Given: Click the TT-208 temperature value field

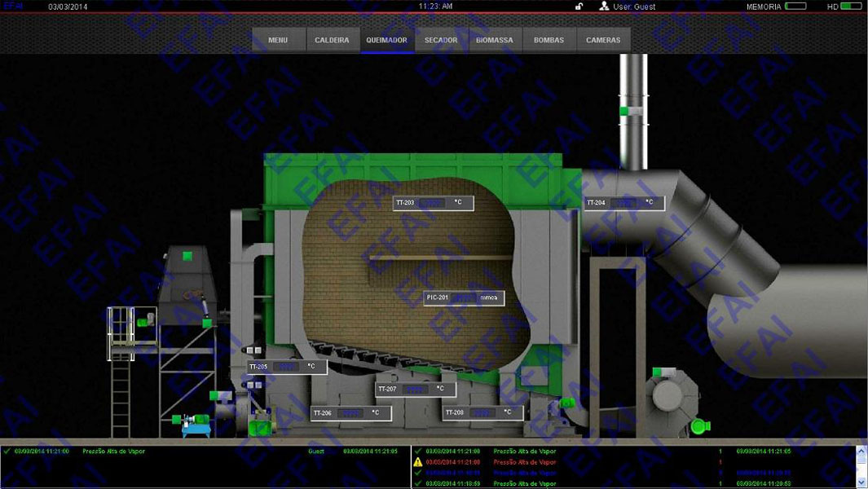Looking at the screenshot, I should click(x=482, y=412).
